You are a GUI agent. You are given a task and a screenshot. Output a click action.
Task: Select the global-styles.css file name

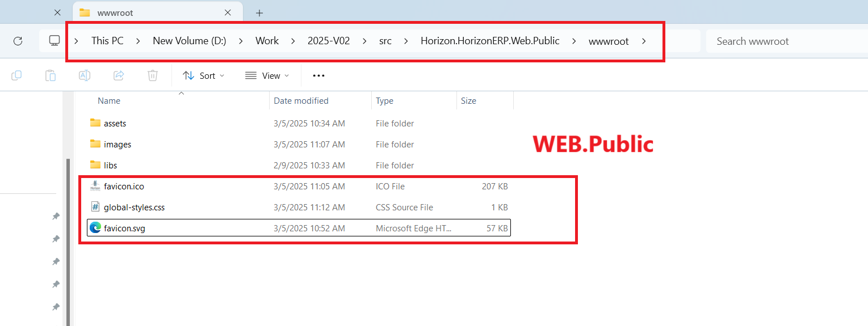coord(134,207)
